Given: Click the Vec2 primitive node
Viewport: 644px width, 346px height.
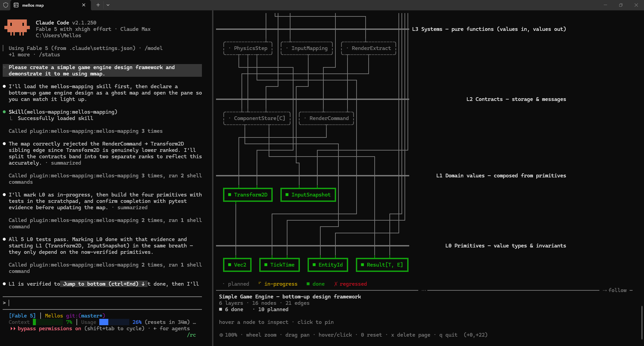Looking at the screenshot, I should pos(237,265).
